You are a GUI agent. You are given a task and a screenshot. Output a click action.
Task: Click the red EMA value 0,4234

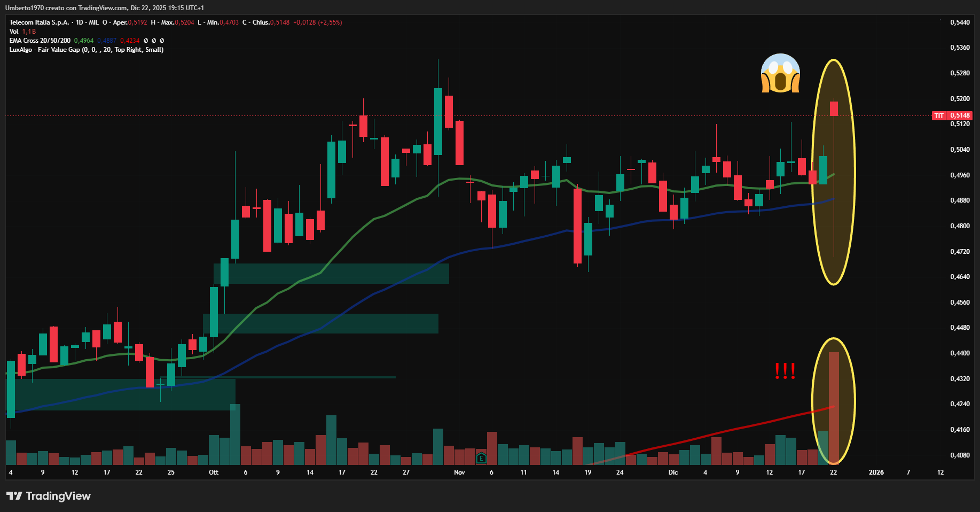pos(130,41)
